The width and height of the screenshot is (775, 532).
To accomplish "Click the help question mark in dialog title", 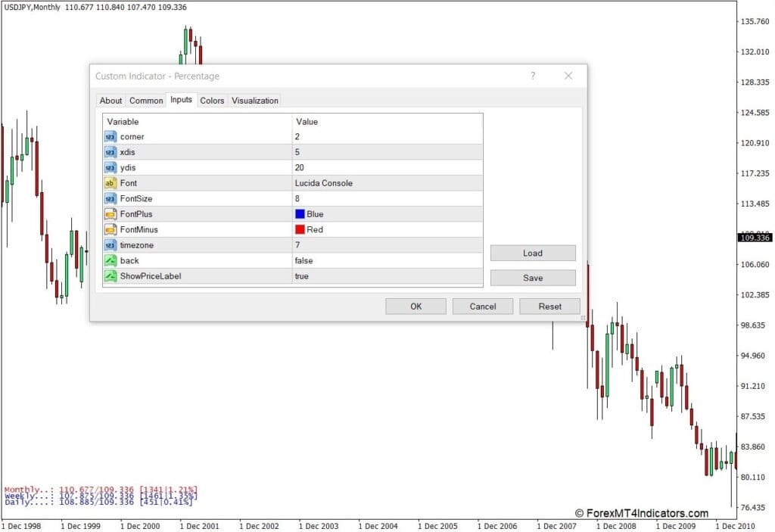I will click(533, 76).
